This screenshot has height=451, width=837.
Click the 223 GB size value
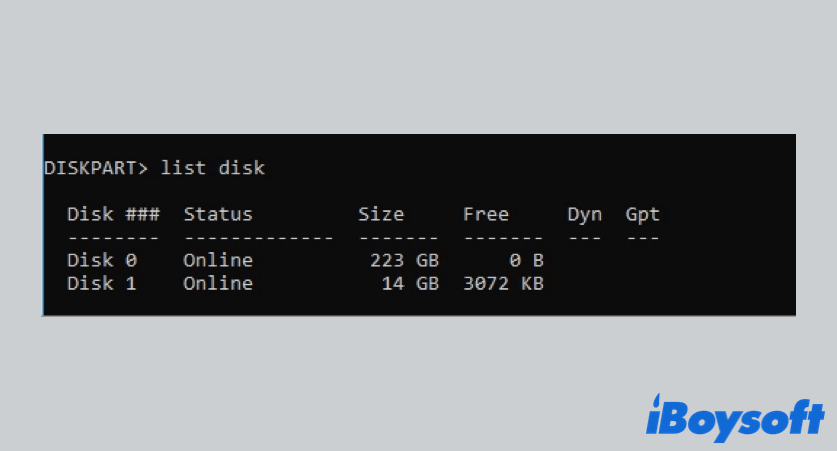point(405,260)
